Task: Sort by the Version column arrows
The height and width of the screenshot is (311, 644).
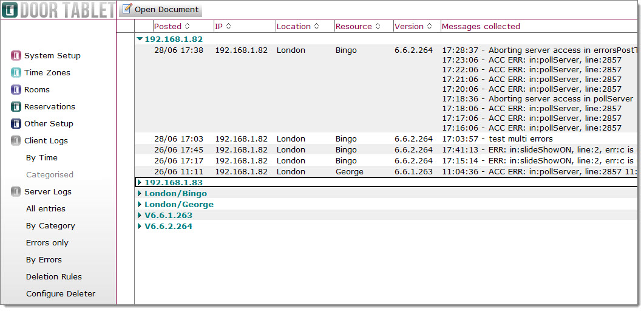Action: [429, 26]
